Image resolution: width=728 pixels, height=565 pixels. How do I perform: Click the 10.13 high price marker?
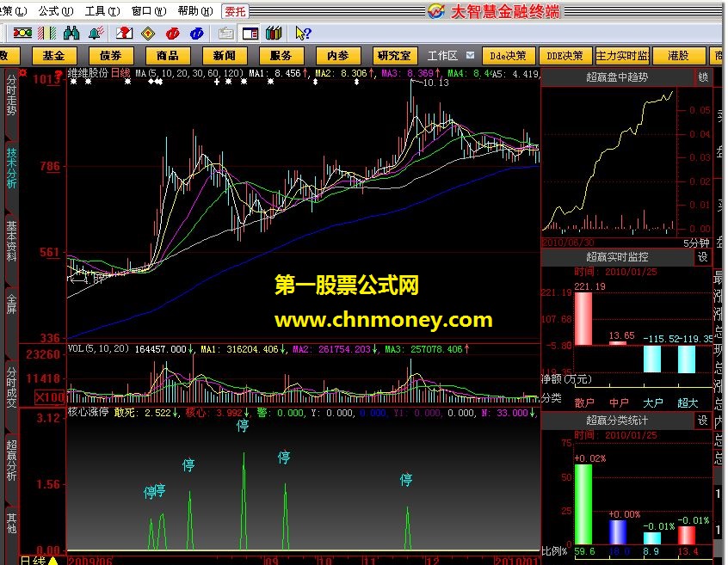(x=436, y=83)
